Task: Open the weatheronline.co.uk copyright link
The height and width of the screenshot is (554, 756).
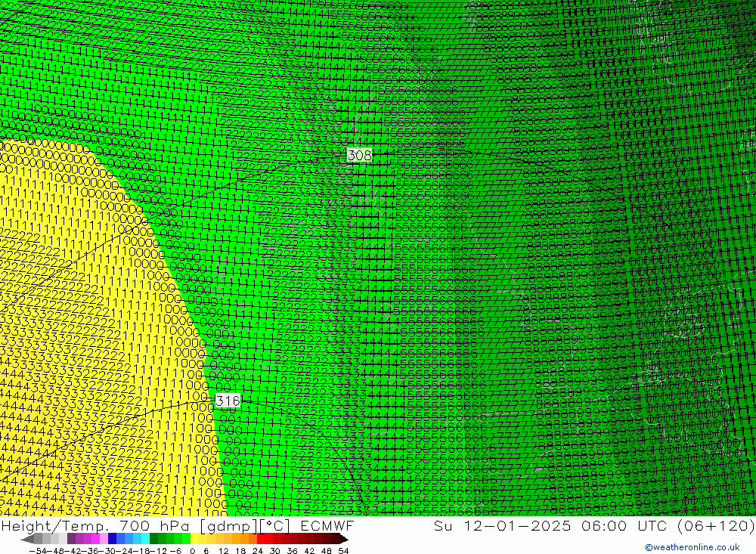Action: coord(692,547)
